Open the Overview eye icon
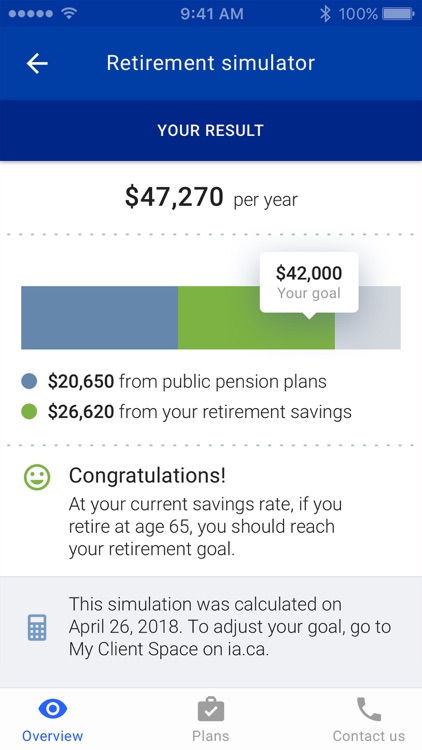The width and height of the screenshot is (422, 750). pyautogui.click(x=52, y=709)
